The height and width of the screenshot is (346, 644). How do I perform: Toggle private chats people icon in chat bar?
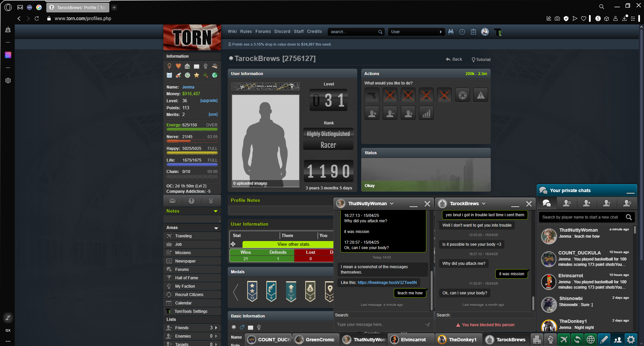tap(618, 340)
